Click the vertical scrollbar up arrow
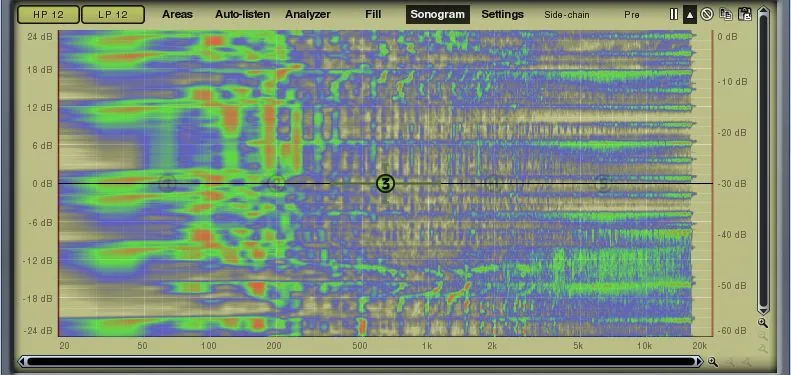This screenshot has width=791, height=375. [763, 11]
